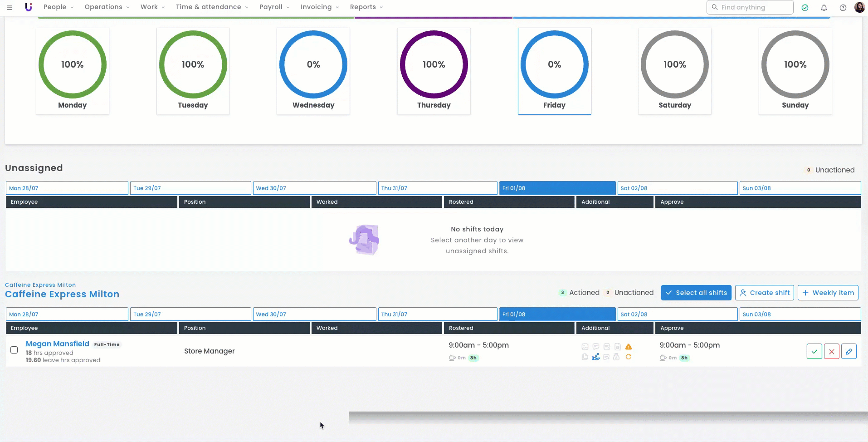This screenshot has width=868, height=442.
Task: Edit the shift via blue pencil icon
Action: [848, 351]
